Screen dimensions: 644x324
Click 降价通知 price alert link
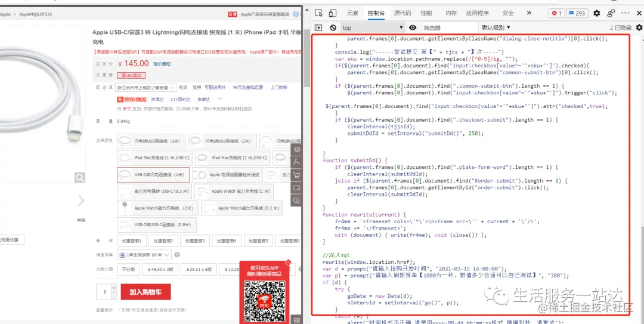pos(162,64)
